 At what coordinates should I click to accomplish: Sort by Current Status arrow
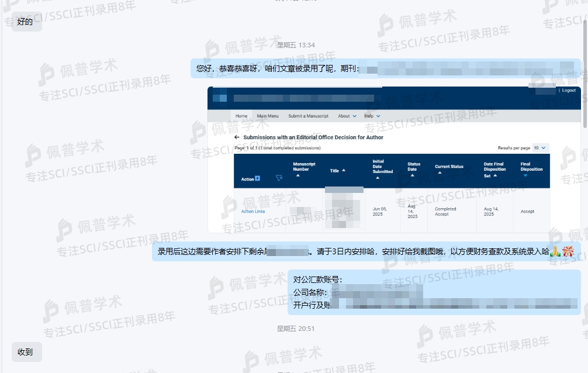coord(439,173)
